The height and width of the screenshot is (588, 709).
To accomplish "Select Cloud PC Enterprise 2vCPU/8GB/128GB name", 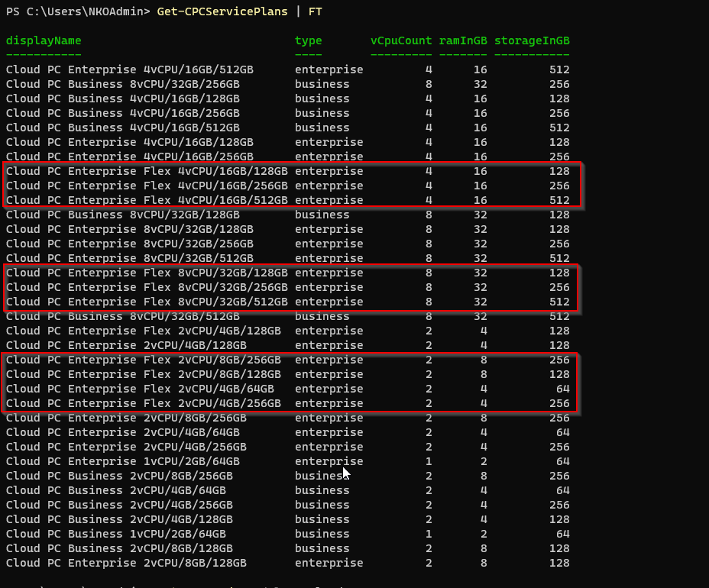I will [126, 563].
